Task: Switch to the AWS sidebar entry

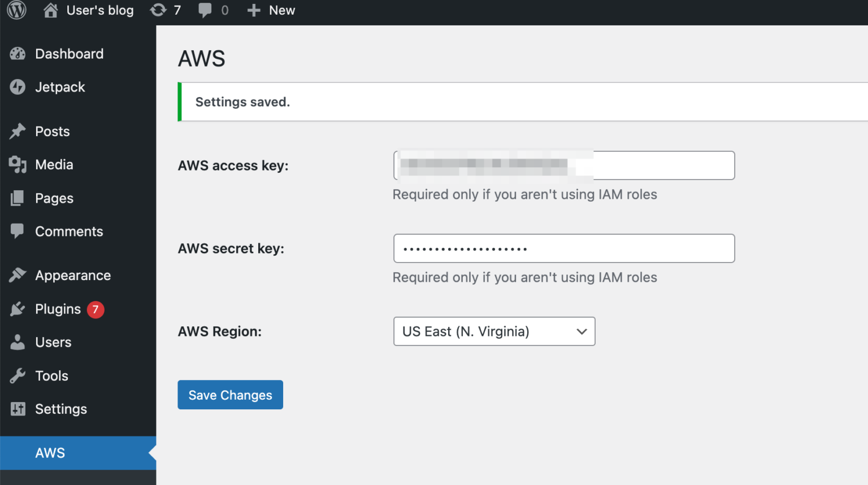Action: 50,453
